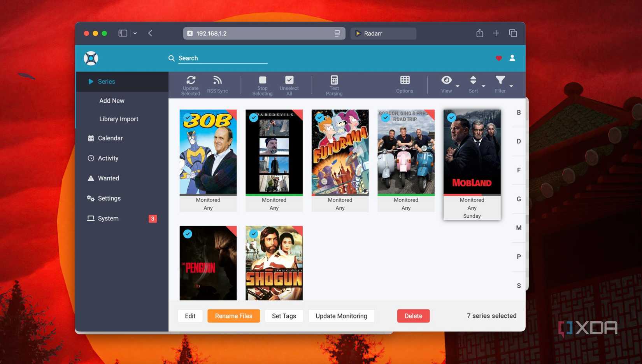Open the Shogun series poster
The width and height of the screenshot is (642, 364).
tap(274, 263)
